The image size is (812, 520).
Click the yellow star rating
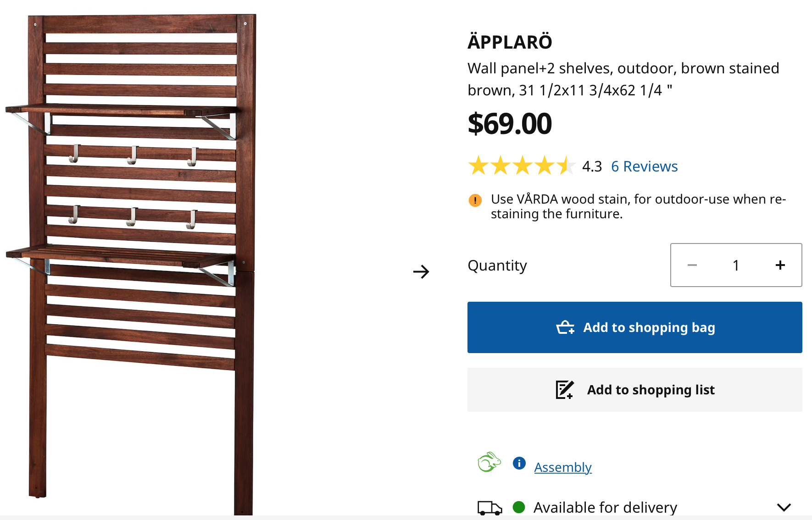point(521,166)
